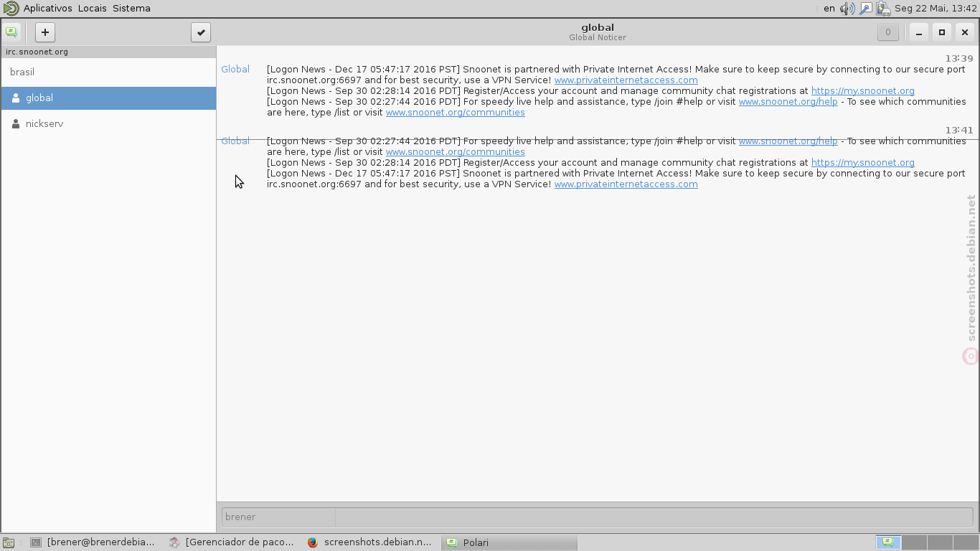Switch to Polari taskbar item

click(509, 542)
